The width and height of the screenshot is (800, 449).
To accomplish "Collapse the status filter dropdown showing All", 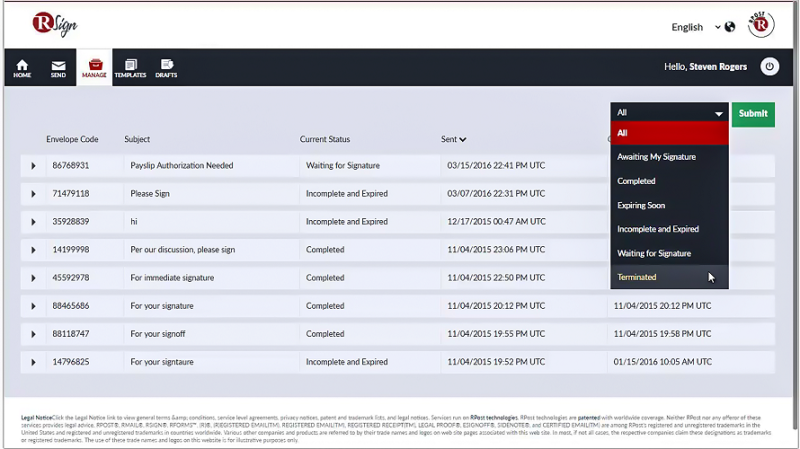I will click(x=669, y=113).
